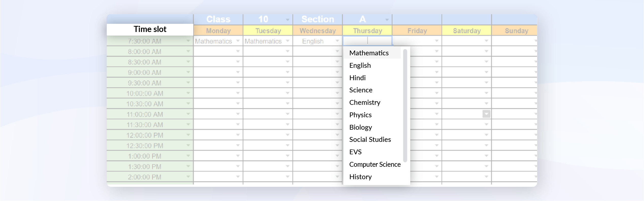Image resolution: width=644 pixels, height=201 pixels.
Task: Open the class number 10 dropdown arrow
Action: (288, 20)
